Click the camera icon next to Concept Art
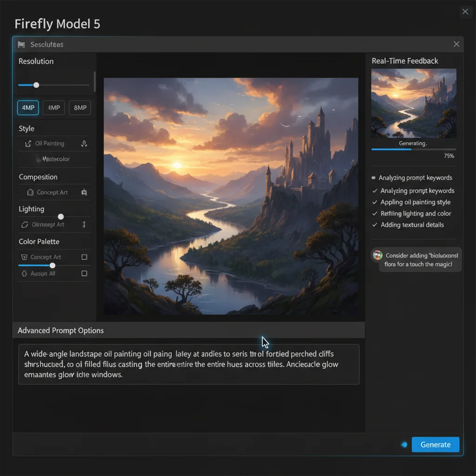Image resolution: width=476 pixels, height=476 pixels. point(85,192)
